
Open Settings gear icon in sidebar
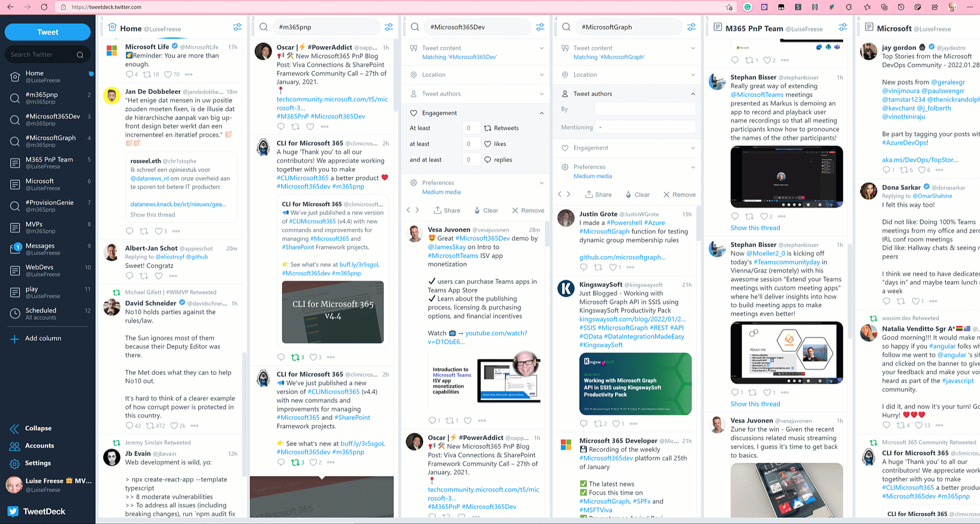click(x=15, y=463)
